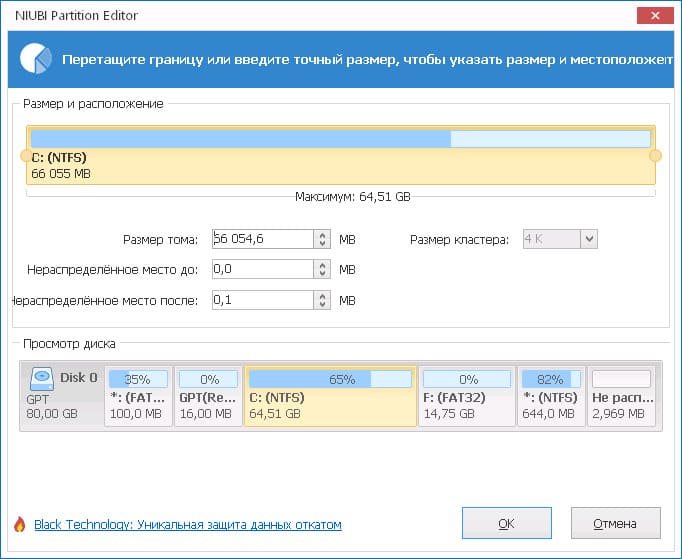Click the right handle of the C: partition bar
Screen dimensions: 682x559
(655, 155)
